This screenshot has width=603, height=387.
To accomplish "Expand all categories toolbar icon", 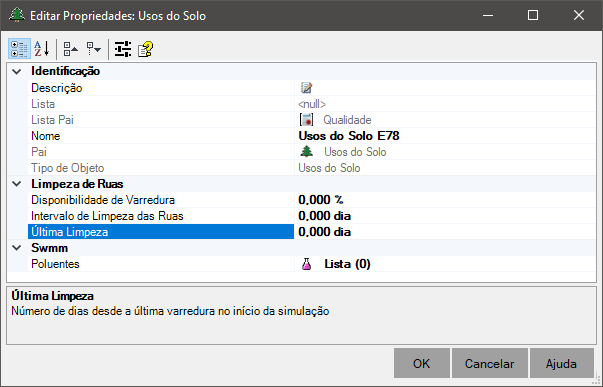I will (x=93, y=49).
